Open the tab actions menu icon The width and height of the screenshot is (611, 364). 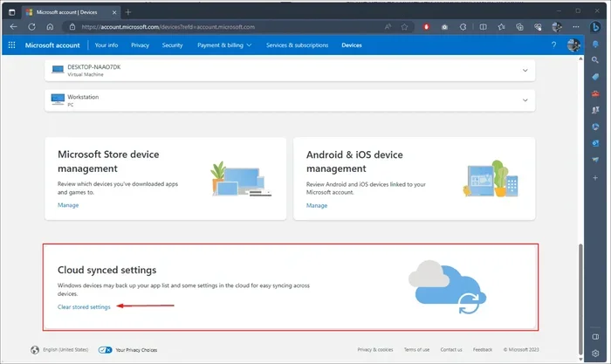pos(11,12)
